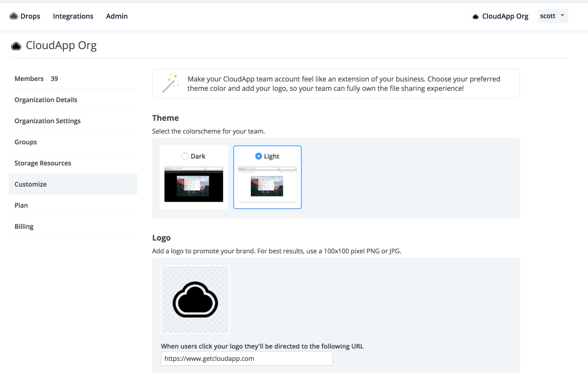The height and width of the screenshot is (381, 588).
Task: Click the CloudApp Org link in the top bar
Action: coord(505,16)
